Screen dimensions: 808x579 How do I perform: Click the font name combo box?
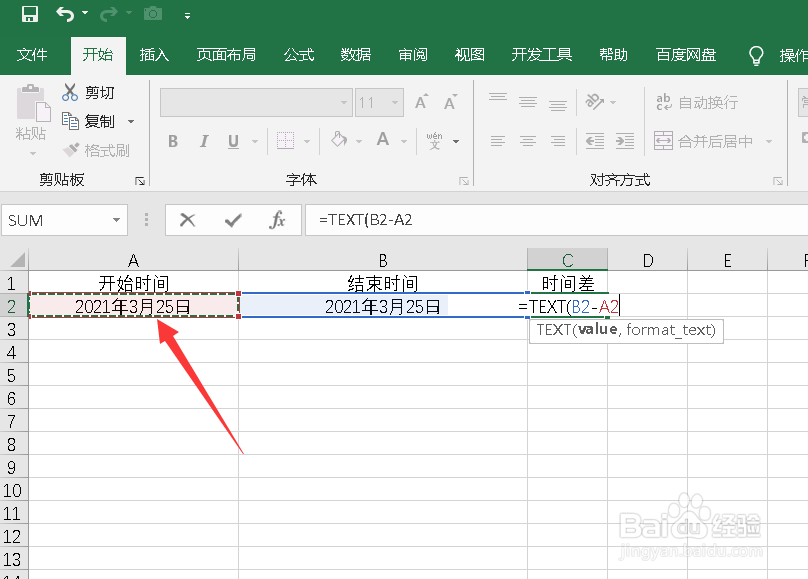tap(256, 103)
